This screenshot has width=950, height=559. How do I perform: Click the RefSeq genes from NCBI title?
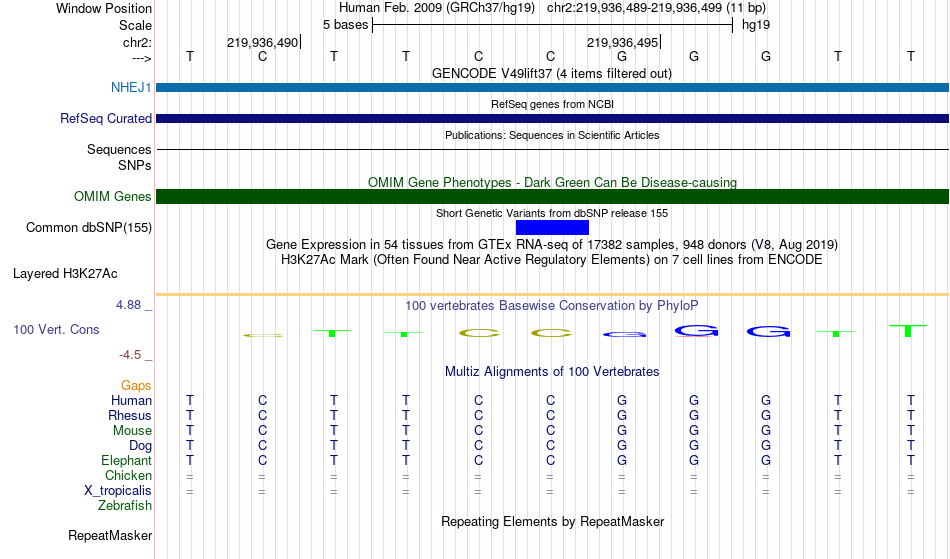pos(552,104)
